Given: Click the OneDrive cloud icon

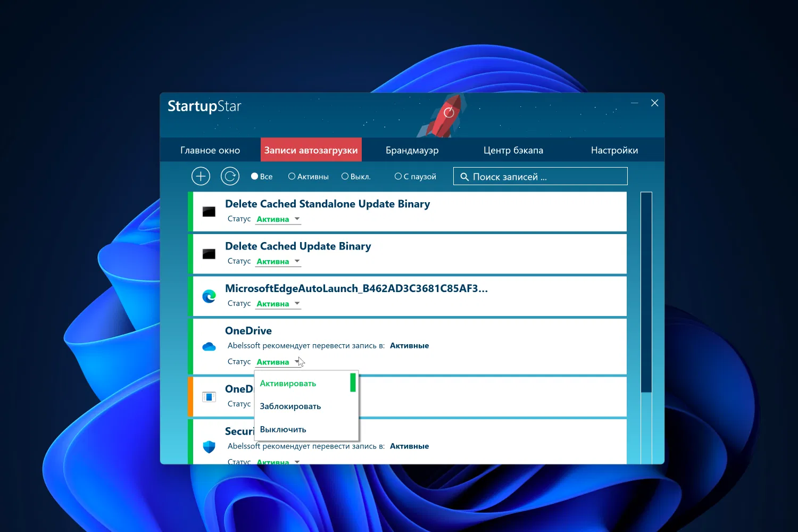Looking at the screenshot, I should [x=209, y=347].
